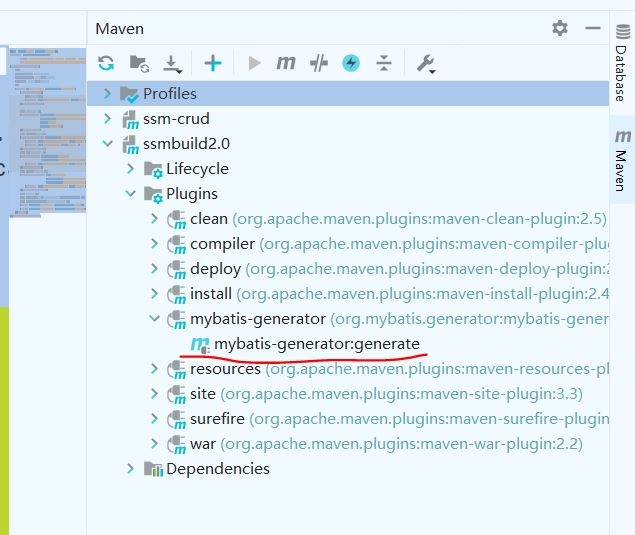Expand the compiler plugin node
Viewport: 635px width, 535px height.
(x=154, y=244)
